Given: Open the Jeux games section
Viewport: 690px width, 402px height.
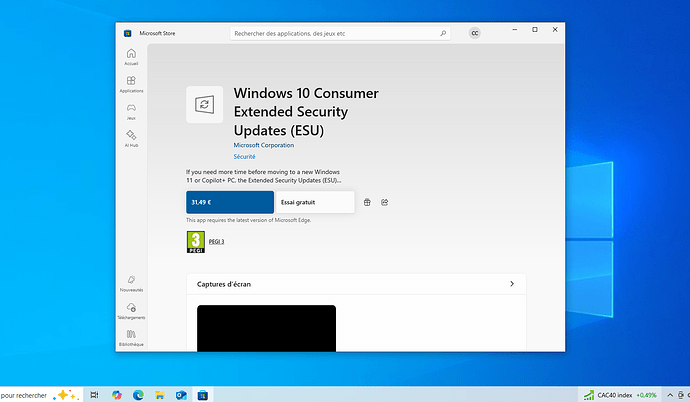Looking at the screenshot, I should pyautogui.click(x=131, y=111).
